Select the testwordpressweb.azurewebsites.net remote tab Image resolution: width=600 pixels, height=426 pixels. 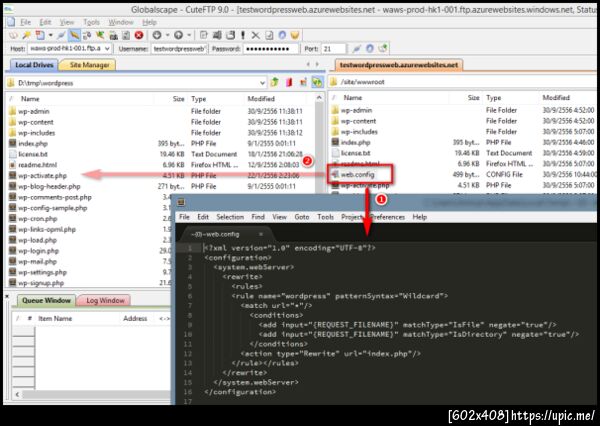pos(399,65)
